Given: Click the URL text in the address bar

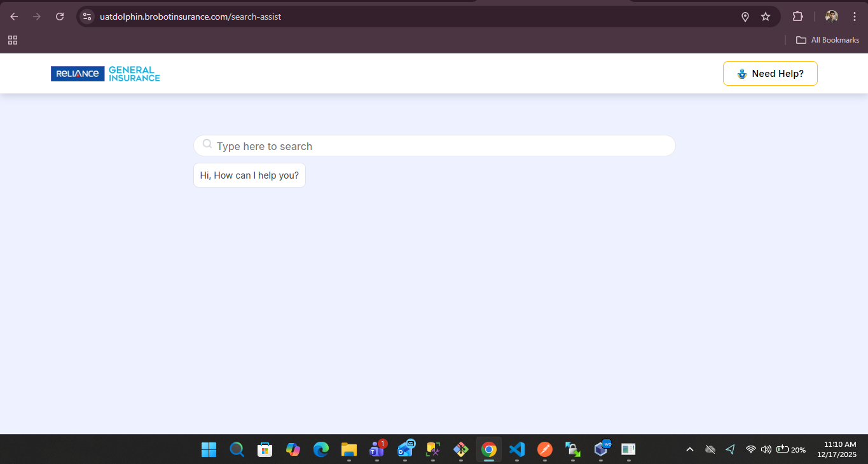Looking at the screenshot, I should [x=191, y=17].
